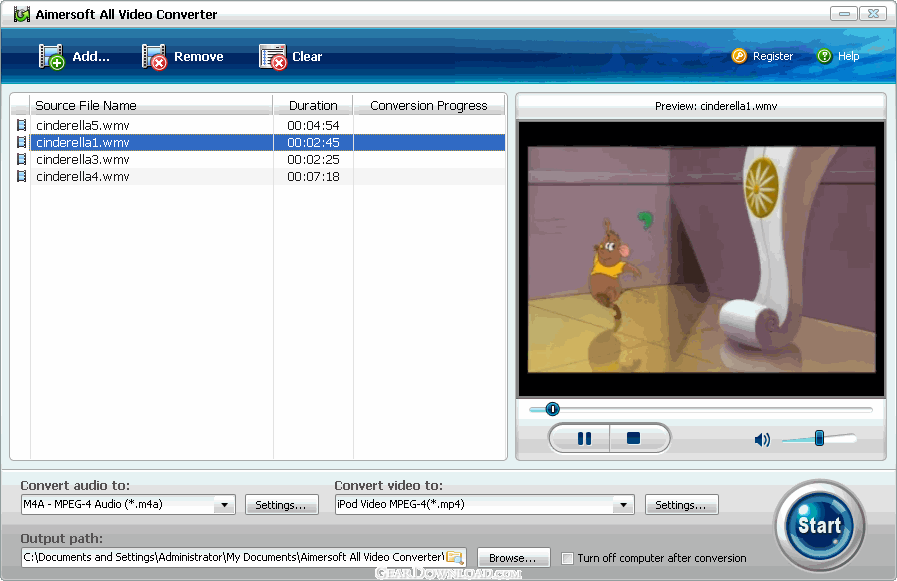The height and width of the screenshot is (581, 897).
Task: Open the Convert video to dropdown
Action: click(x=623, y=504)
